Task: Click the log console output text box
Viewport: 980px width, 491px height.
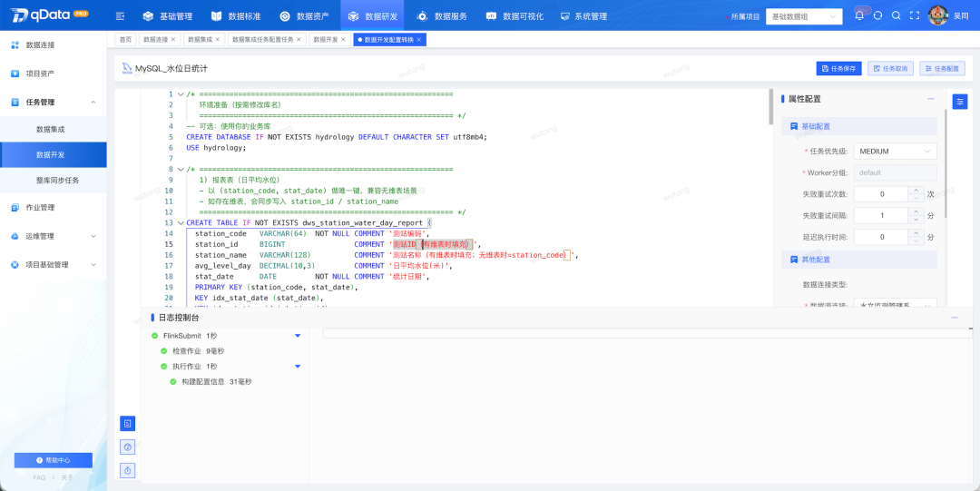Action: [x=648, y=333]
